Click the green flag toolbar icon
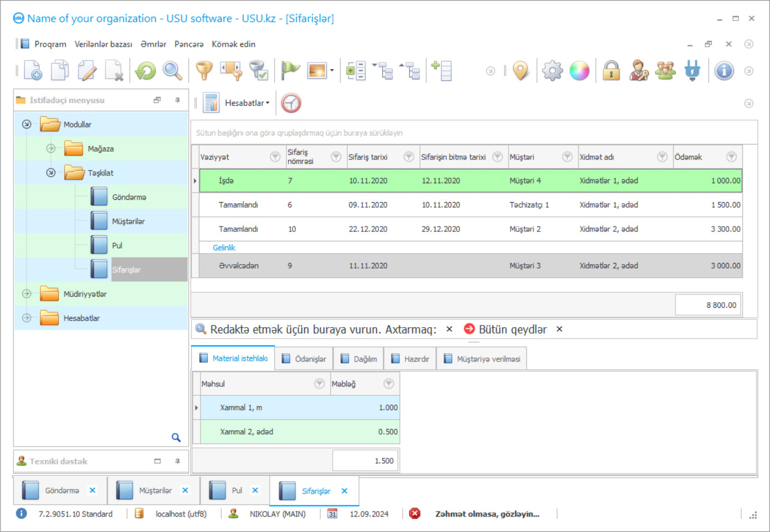The image size is (770, 532). (290, 71)
